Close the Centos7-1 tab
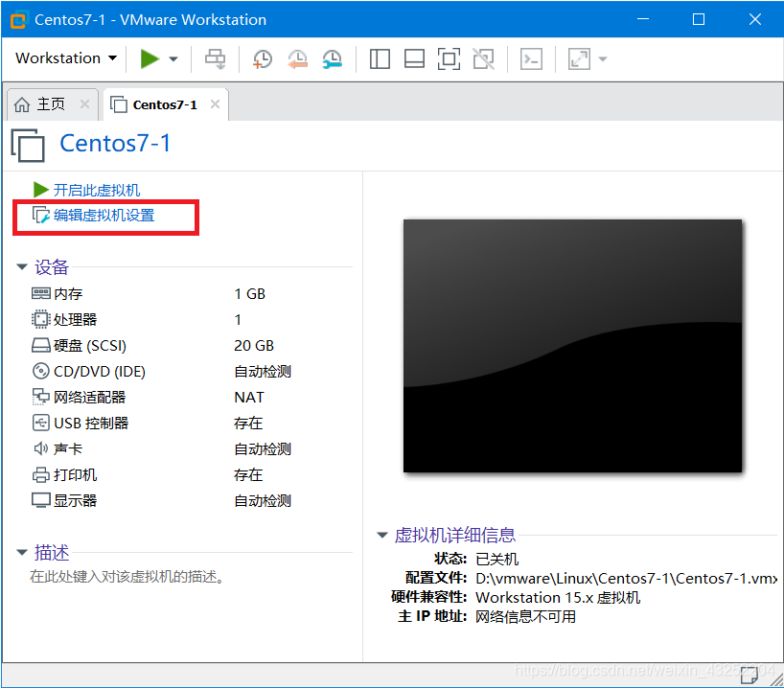This screenshot has width=784, height=688. click(215, 104)
